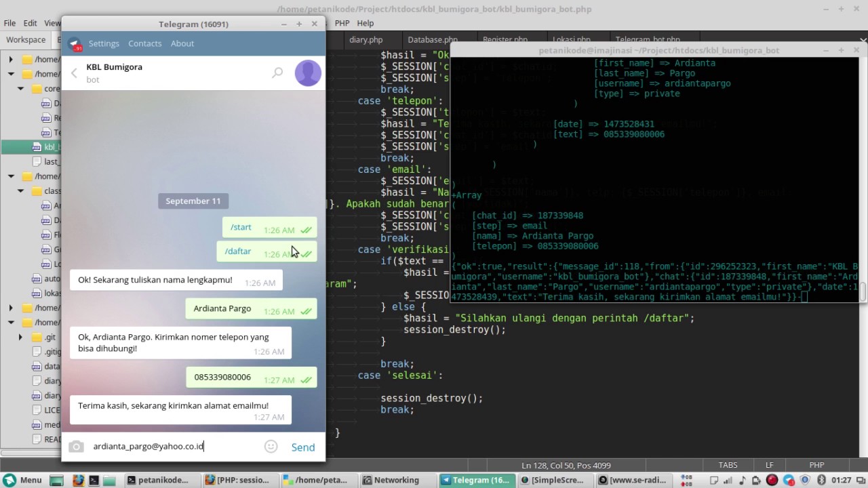Open the file manager launcher in taskbar

tap(109, 480)
